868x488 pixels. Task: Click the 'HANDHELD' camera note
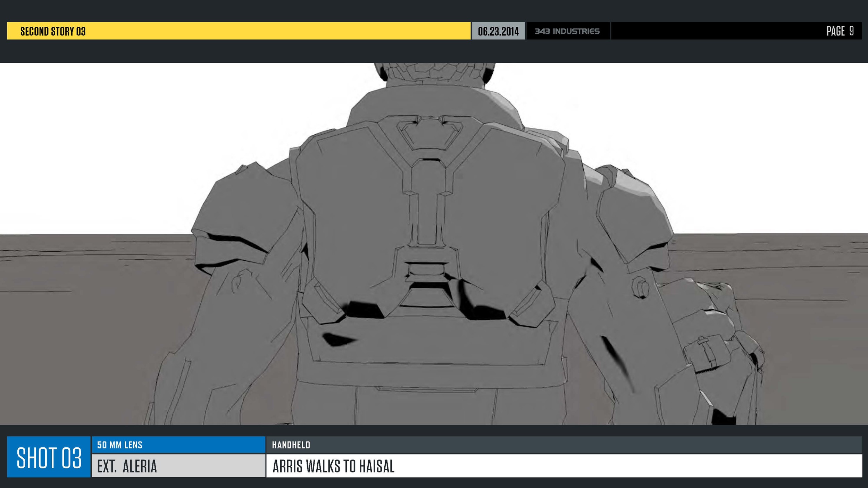pos(291,445)
